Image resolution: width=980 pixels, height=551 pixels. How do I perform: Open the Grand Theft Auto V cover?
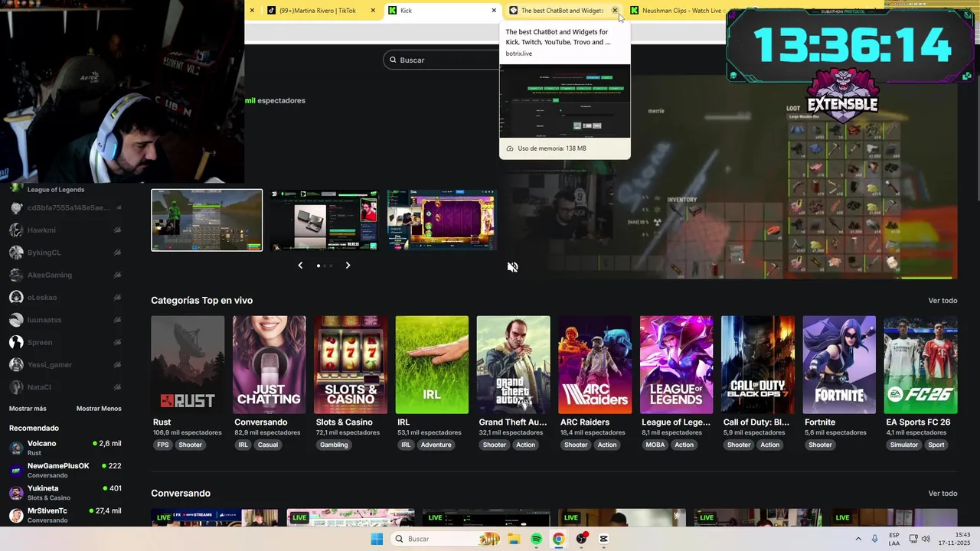click(513, 365)
